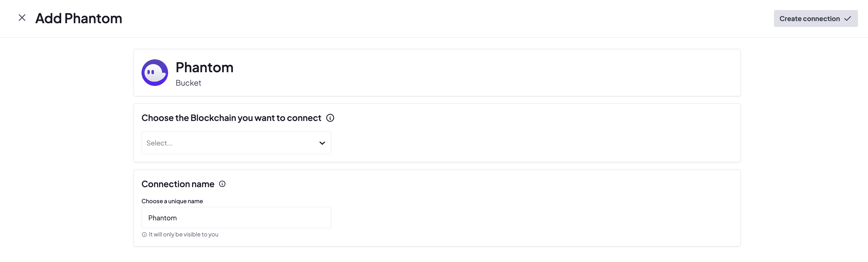
Task: Click the "Connection name" heading
Action: coord(178,184)
